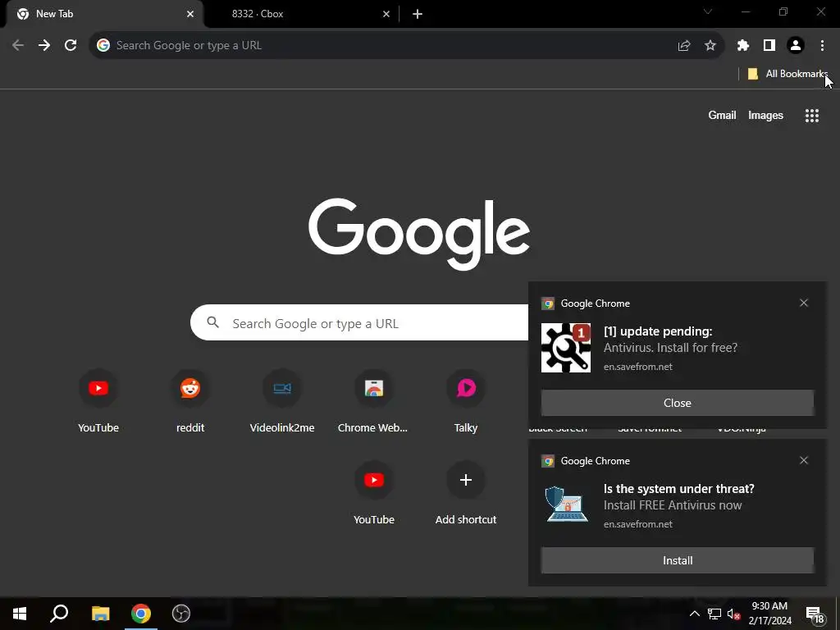Click 'Is the system under threat?' text
The height and width of the screenshot is (630, 840).
click(x=678, y=489)
